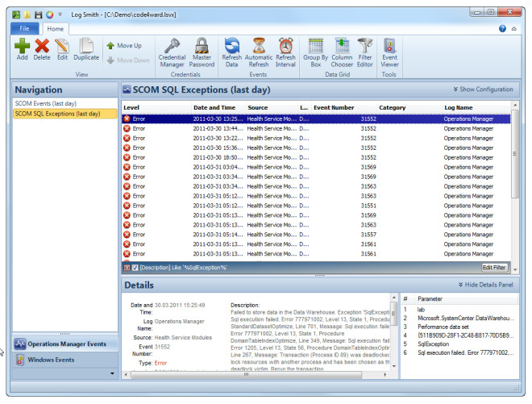Expand Show Configuration
The width and height of the screenshot is (532, 404).
[x=483, y=90]
